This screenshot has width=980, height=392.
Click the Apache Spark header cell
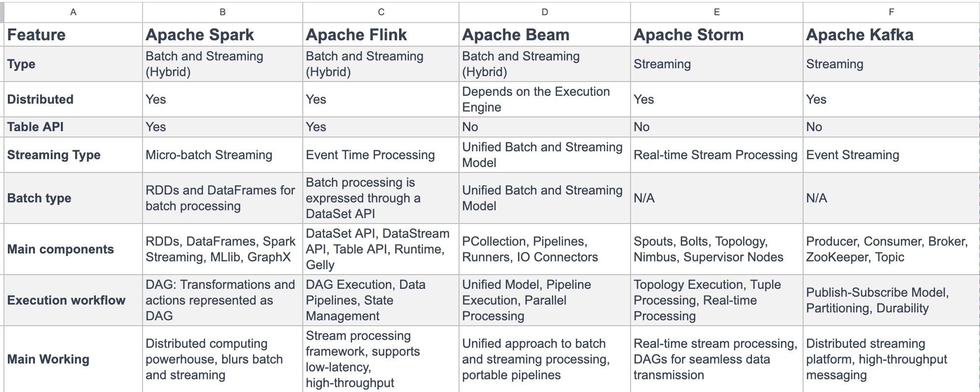click(x=223, y=34)
